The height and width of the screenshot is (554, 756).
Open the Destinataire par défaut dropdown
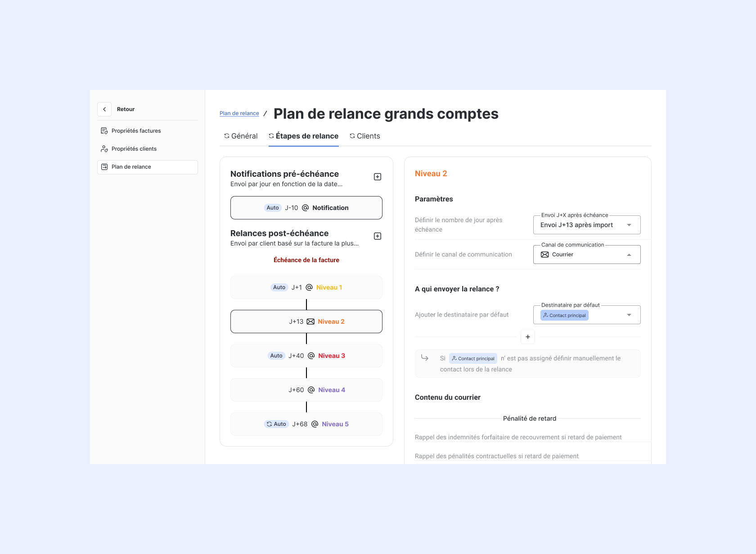(587, 315)
